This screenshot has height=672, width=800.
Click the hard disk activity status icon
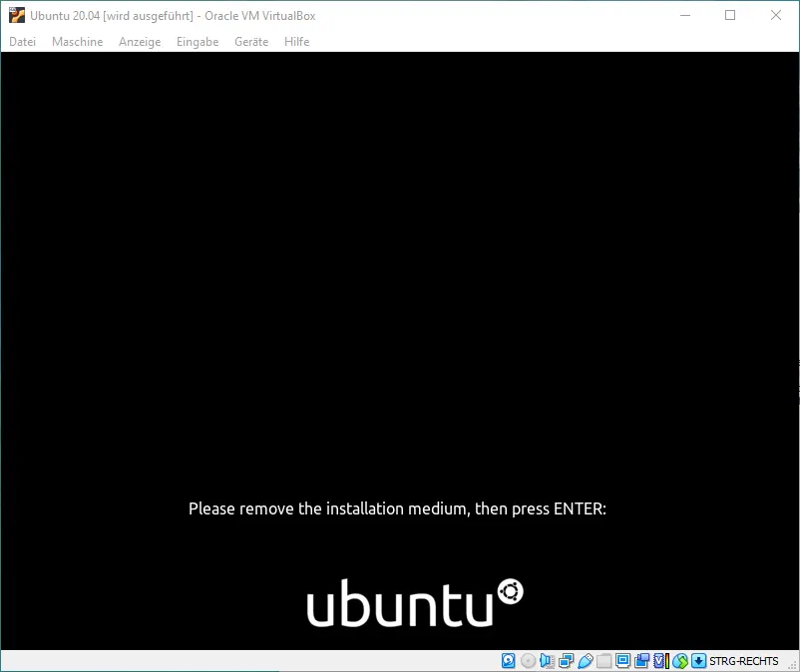(x=509, y=661)
